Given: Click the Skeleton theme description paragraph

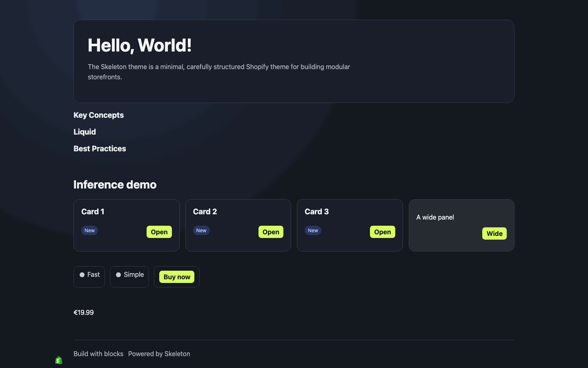Looking at the screenshot, I should tap(219, 72).
